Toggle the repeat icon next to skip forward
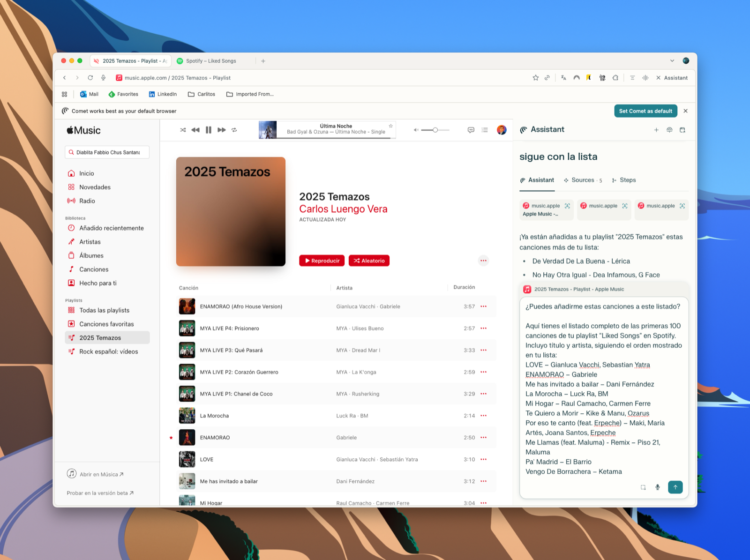This screenshot has height=560, width=750. pos(234,130)
